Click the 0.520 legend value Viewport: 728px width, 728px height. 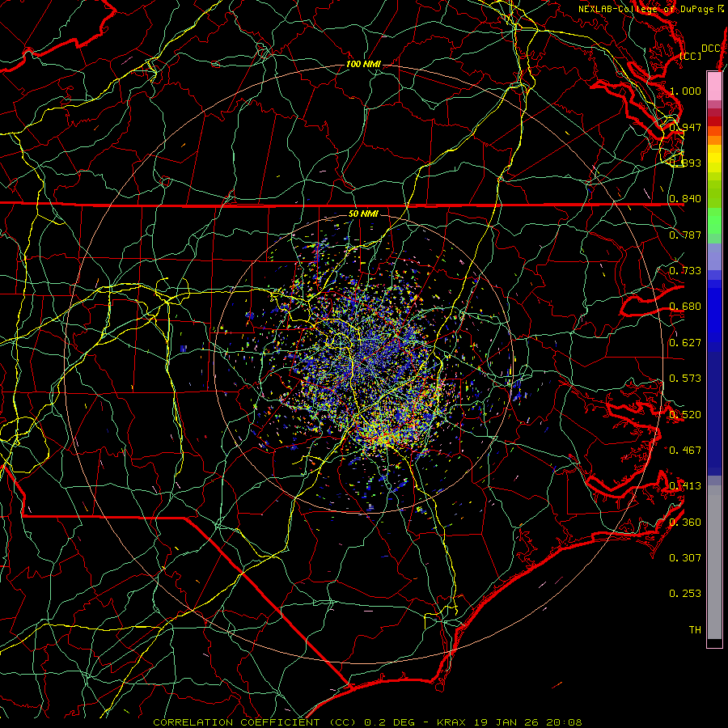(685, 415)
